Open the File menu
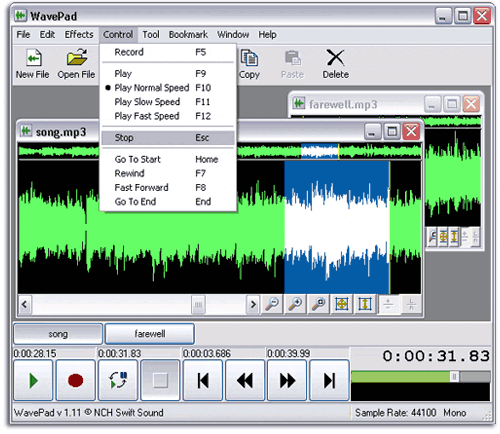This screenshot has height=434, width=500. click(23, 34)
